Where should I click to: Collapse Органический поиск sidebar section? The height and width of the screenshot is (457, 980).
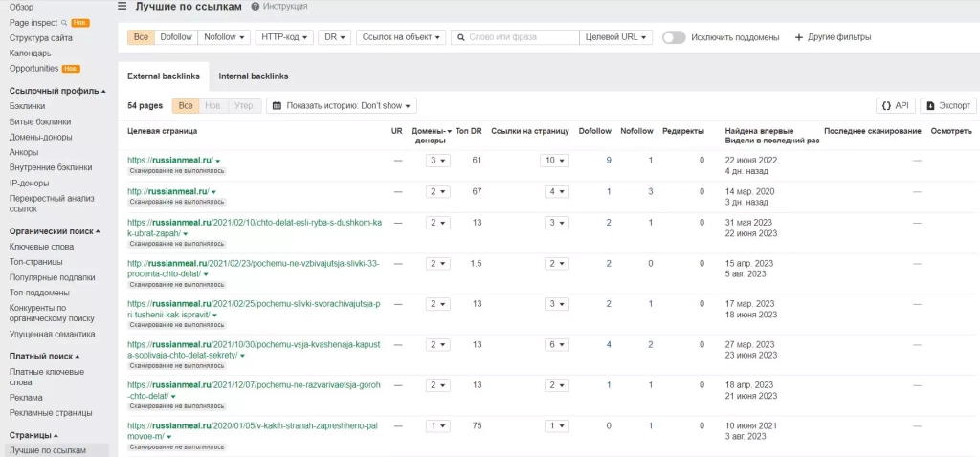[55, 231]
